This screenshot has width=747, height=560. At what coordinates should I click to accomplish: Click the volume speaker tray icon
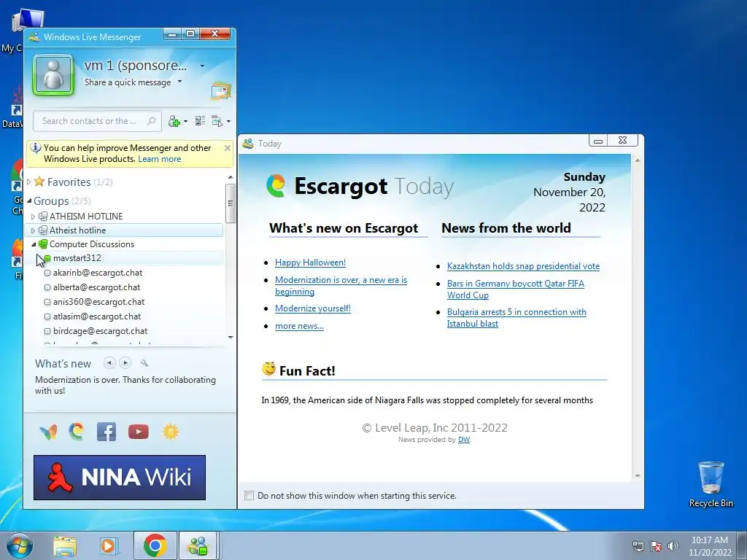673,546
